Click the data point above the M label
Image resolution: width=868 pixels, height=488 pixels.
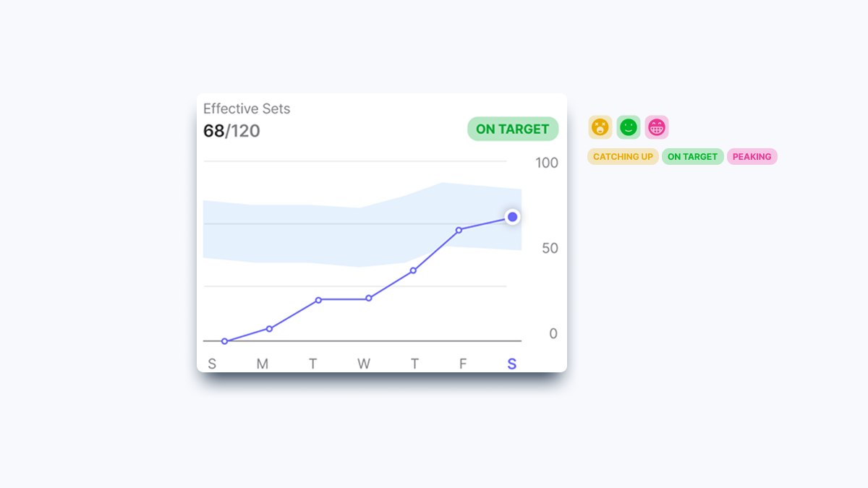(269, 328)
